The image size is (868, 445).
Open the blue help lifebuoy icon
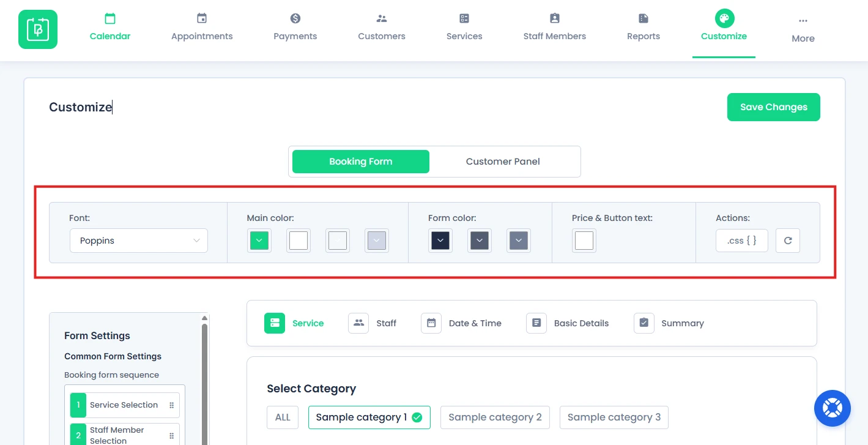click(833, 408)
